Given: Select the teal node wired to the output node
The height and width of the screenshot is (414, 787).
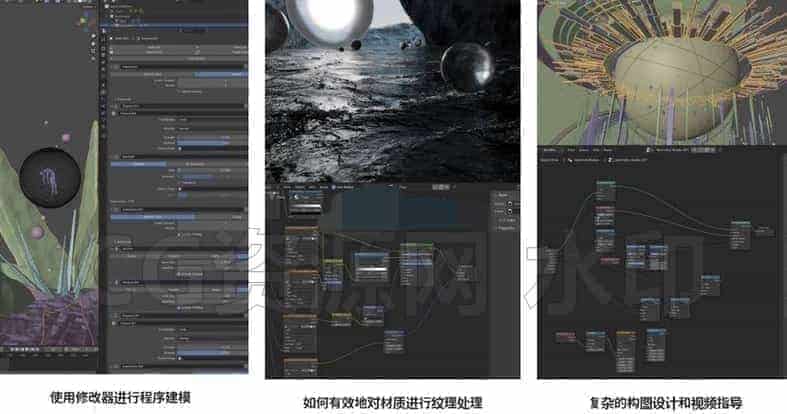Looking at the screenshot, I should (741, 233).
